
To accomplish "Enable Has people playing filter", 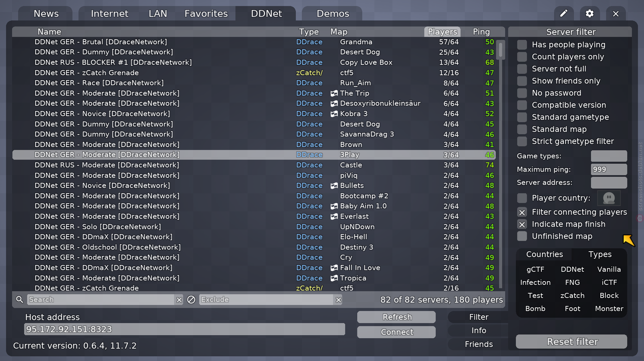I will (x=522, y=45).
